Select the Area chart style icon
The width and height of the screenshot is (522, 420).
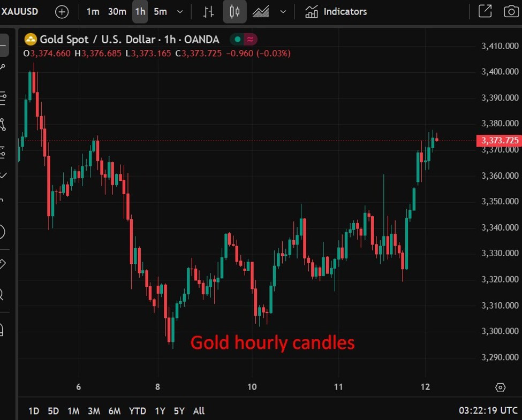(261, 12)
